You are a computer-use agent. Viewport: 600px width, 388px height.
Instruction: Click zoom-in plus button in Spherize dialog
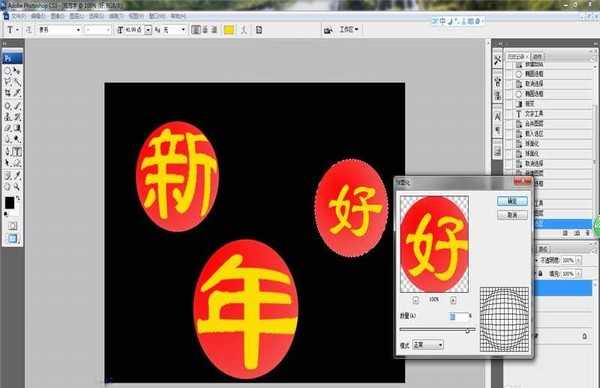453,300
